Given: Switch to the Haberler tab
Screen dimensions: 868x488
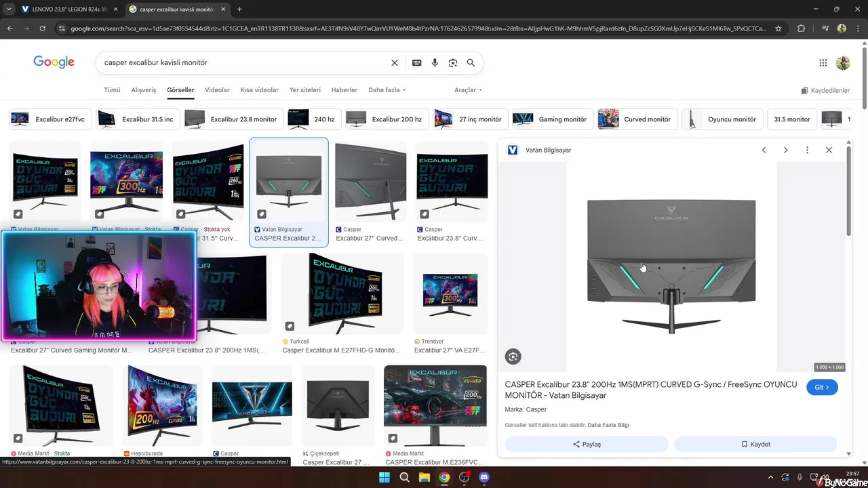Looking at the screenshot, I should click(344, 90).
